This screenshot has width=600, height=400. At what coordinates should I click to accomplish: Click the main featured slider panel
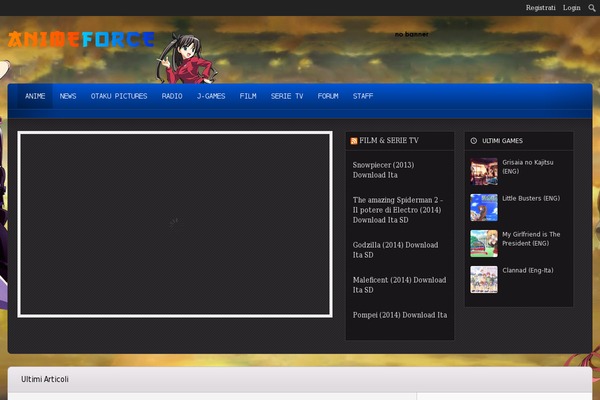[x=175, y=224]
